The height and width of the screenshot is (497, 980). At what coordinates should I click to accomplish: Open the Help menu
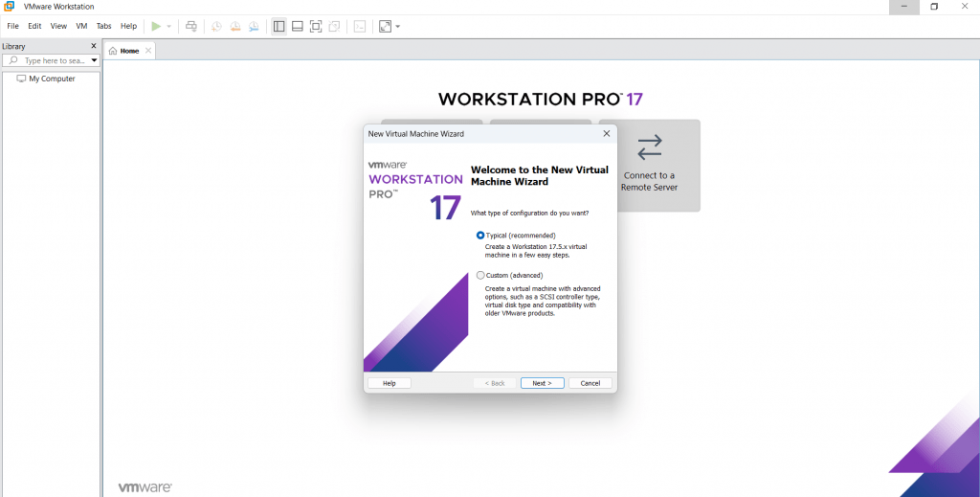(129, 26)
